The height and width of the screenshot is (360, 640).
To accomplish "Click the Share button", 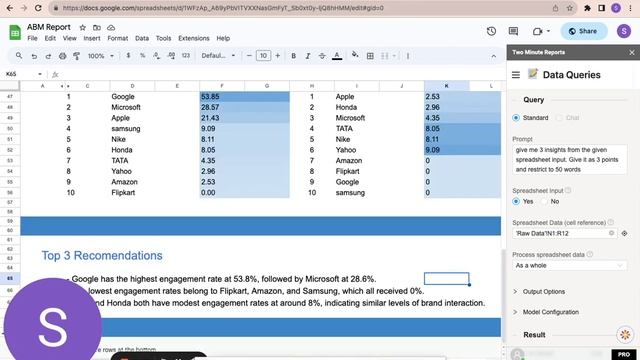I will coord(584,31).
